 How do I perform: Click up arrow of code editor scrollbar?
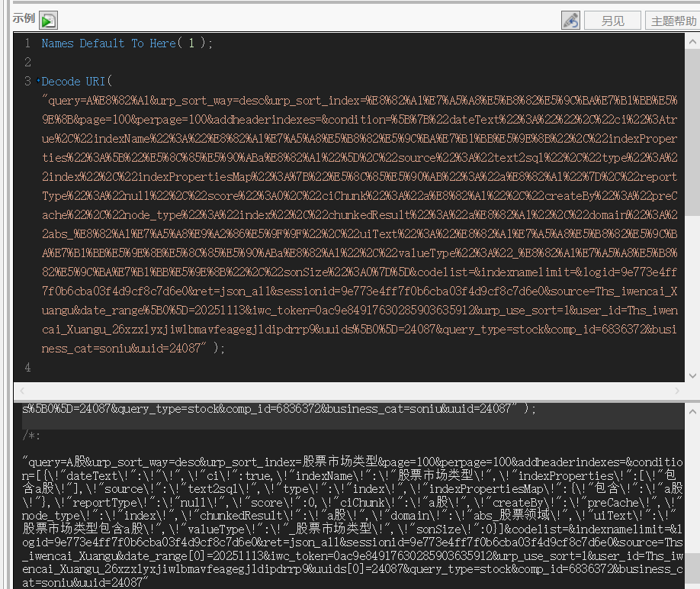pyautogui.click(x=692, y=42)
